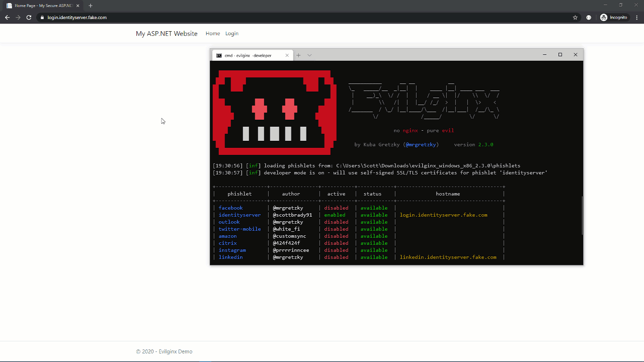This screenshot has width=644, height=362.
Task: Minimize the terminal window
Action: 544,54
